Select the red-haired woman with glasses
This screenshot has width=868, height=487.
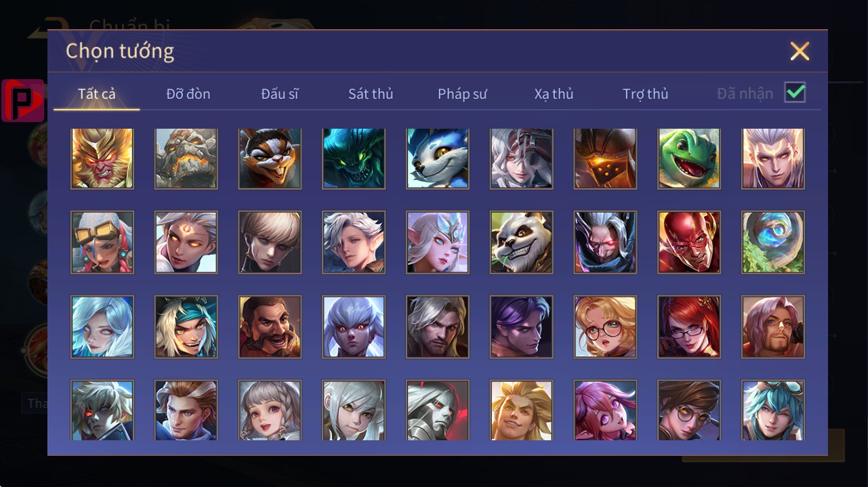point(689,326)
